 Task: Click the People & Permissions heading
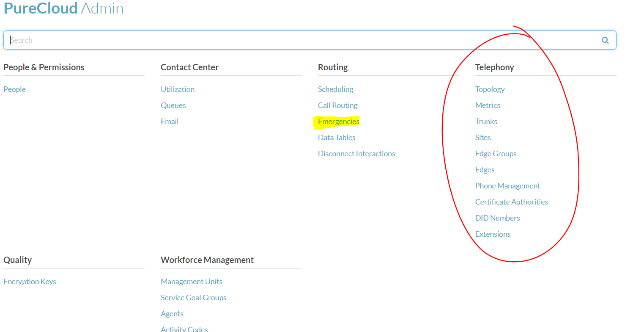click(44, 67)
